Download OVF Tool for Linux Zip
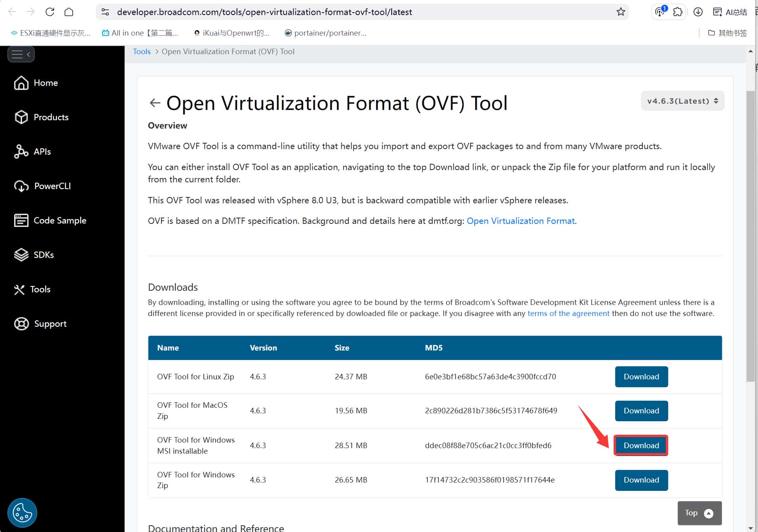This screenshot has height=532, width=758. pos(641,377)
